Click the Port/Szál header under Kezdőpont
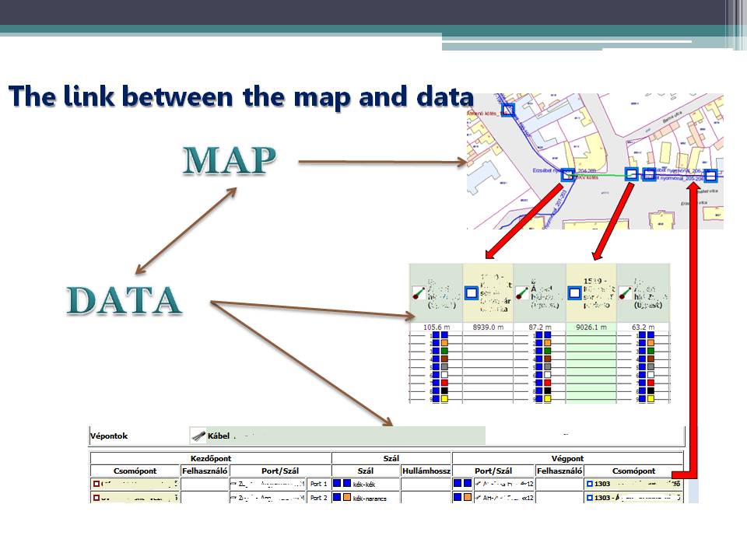 coord(280,471)
